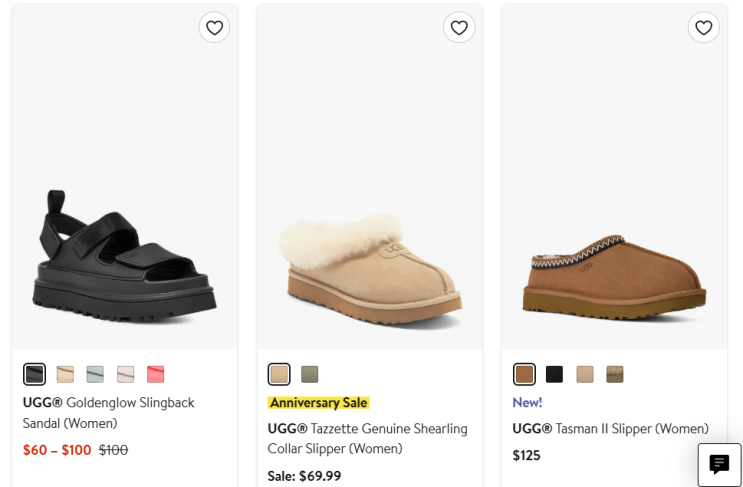The height and width of the screenshot is (487, 743).
Task: Choose black swatch for Tasman II Slipper
Action: 554,374
